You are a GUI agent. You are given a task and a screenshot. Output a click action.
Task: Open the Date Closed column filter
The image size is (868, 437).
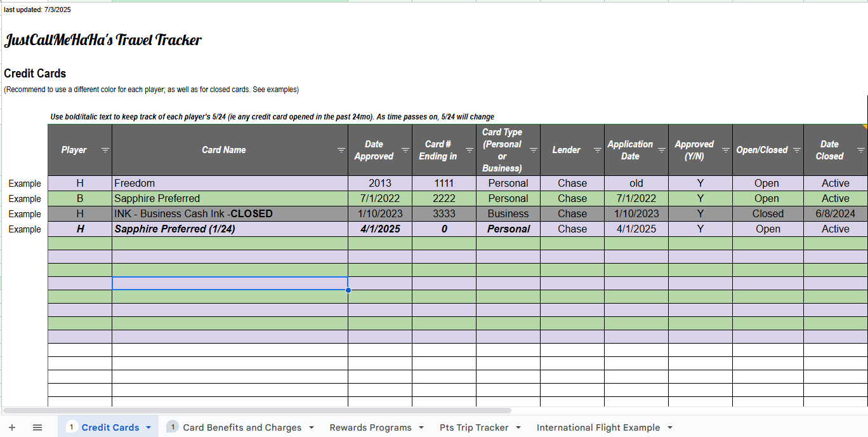[861, 150]
